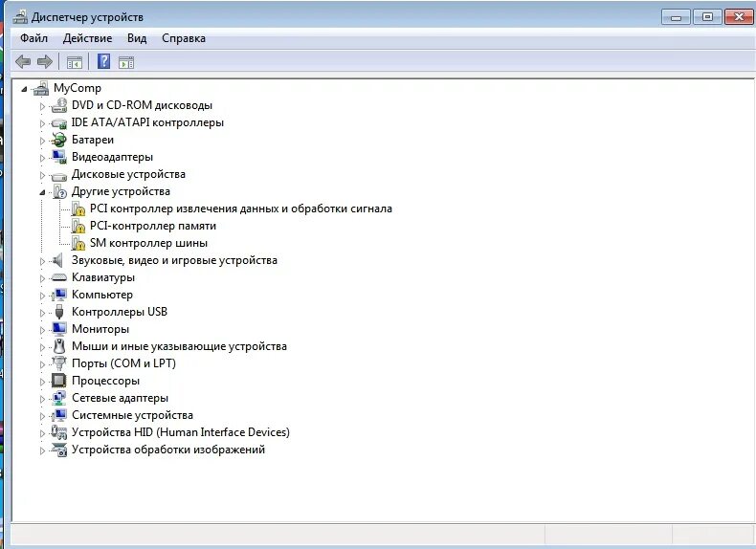
Task: Expand the Процессоры node arrow
Action: (42, 383)
